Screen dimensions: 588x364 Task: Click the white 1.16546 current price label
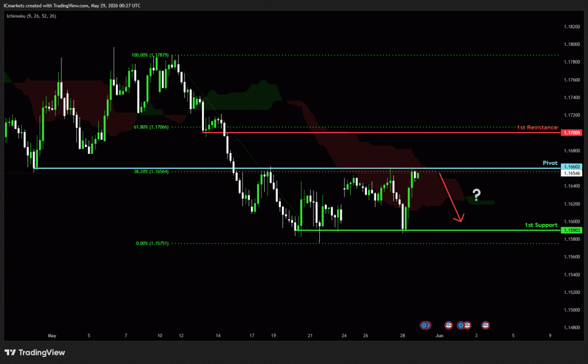coord(571,173)
